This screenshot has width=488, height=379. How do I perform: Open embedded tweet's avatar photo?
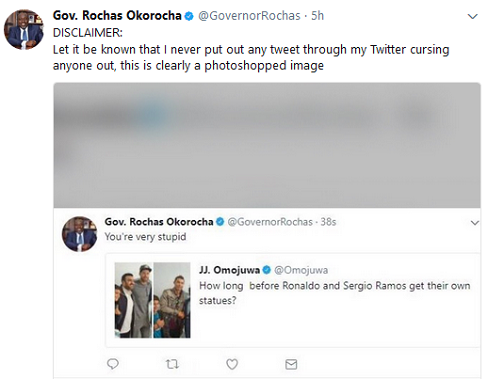click(x=79, y=234)
